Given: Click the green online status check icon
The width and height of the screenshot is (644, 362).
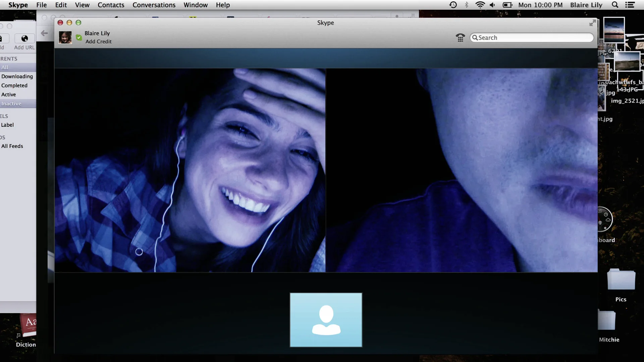Looking at the screenshot, I should tap(79, 38).
